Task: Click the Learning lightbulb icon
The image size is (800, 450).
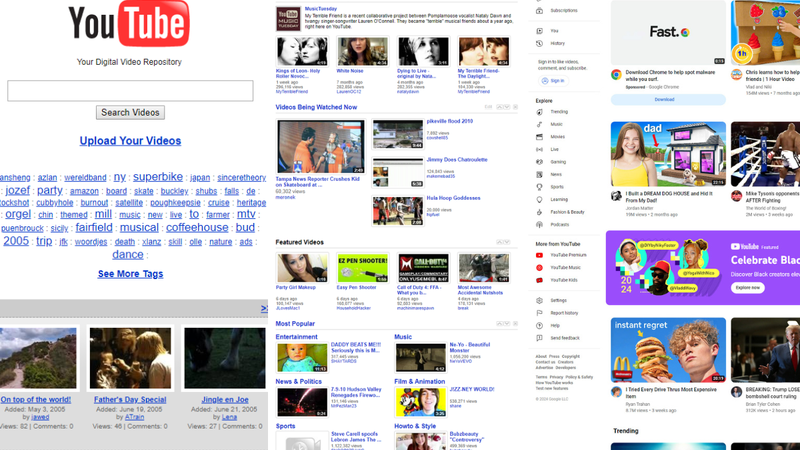Action: (x=539, y=199)
